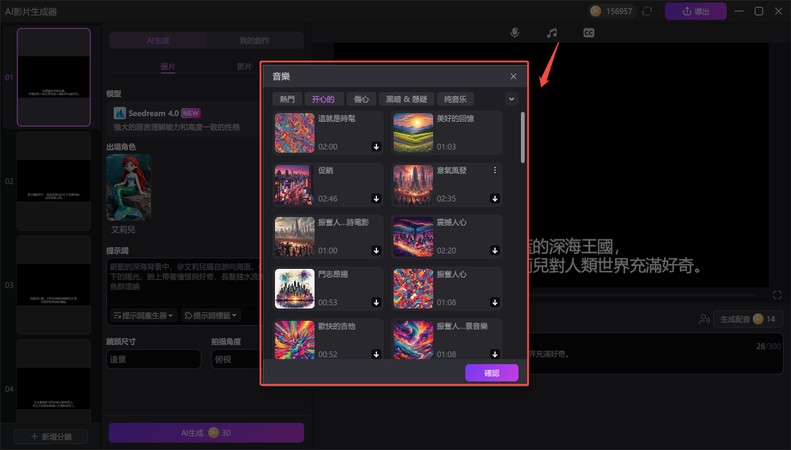Play the 促銷 neon city cover track
Screen dimensions: 791x450
(x=295, y=185)
